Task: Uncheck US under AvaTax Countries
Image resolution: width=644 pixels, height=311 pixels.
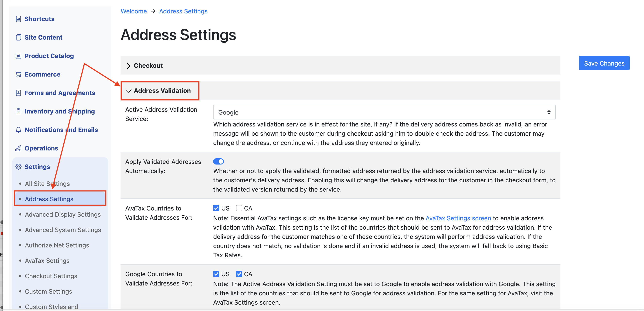Action: (x=216, y=208)
